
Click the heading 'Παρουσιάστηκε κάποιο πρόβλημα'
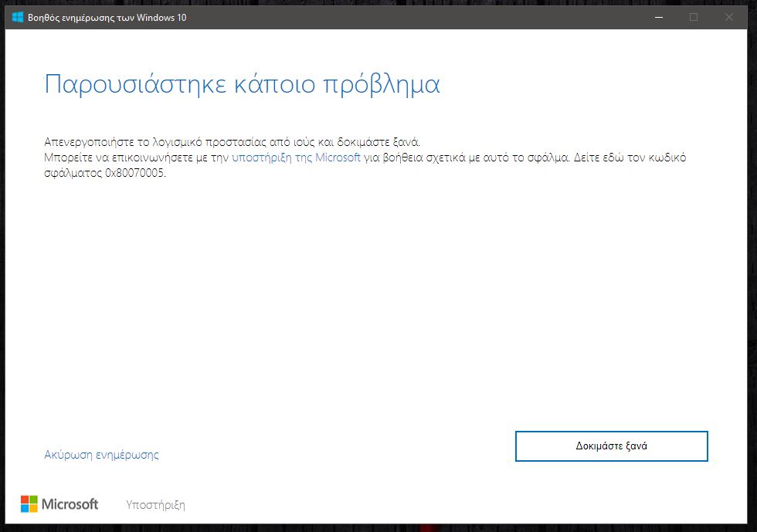tap(242, 84)
